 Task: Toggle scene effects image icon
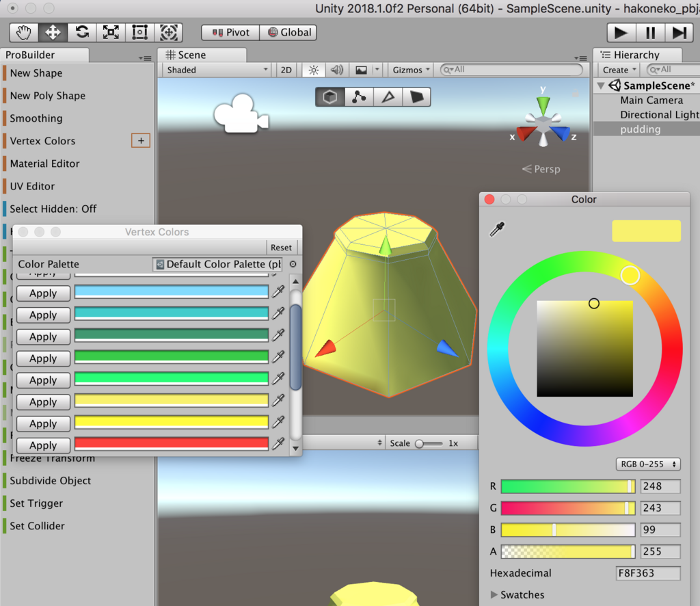pyautogui.click(x=361, y=70)
